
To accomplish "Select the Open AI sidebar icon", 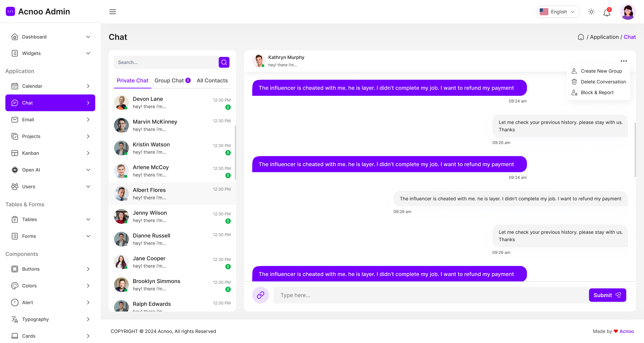I will point(15,170).
